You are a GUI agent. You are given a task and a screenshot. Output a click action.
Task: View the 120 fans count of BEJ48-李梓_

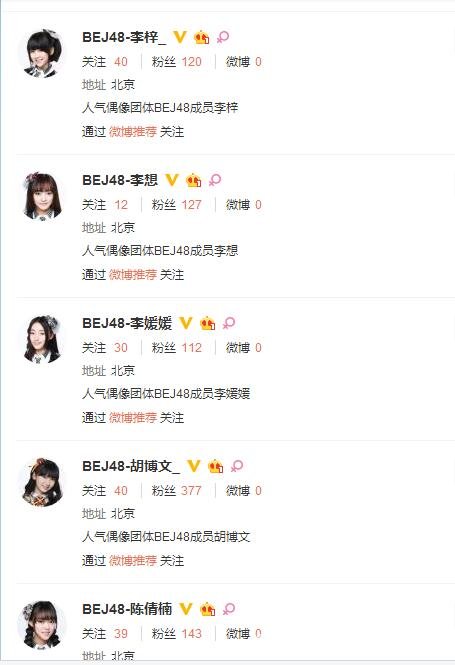point(191,62)
